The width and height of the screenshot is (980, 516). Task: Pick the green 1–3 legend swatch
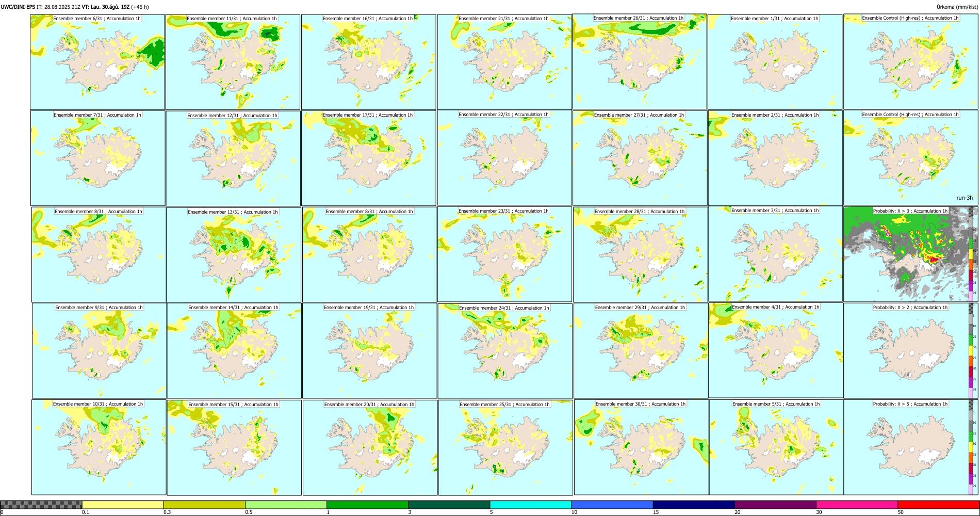[x=367, y=505]
